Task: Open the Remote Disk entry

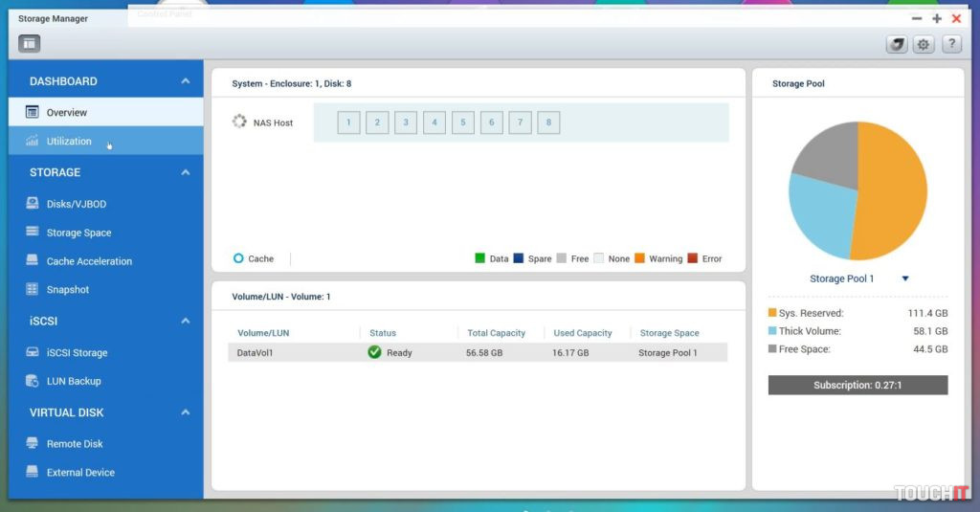Action: tap(75, 444)
